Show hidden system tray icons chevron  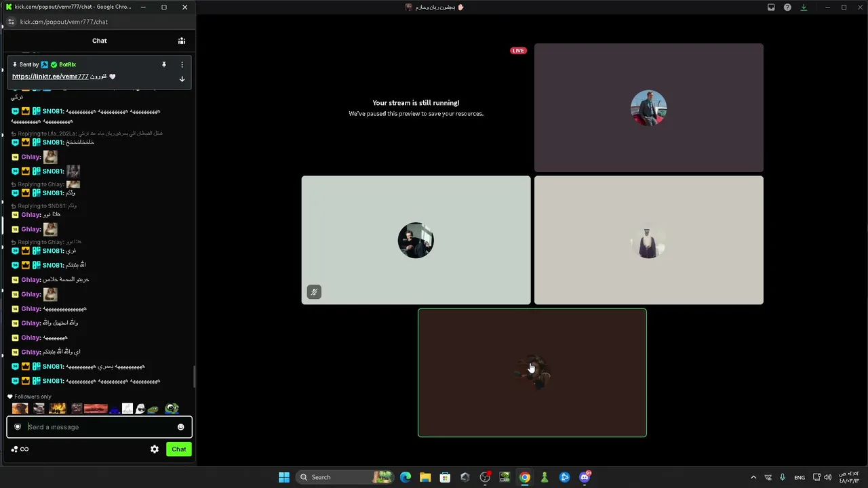[753, 477]
